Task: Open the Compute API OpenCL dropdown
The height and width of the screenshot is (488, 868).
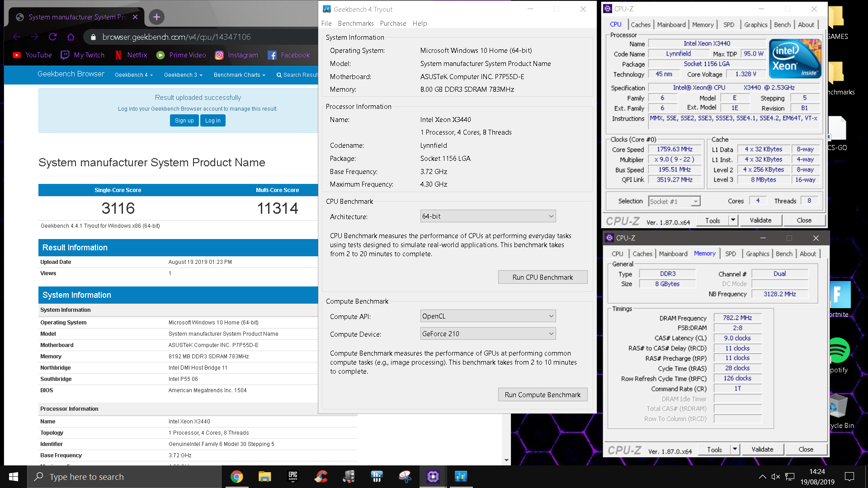Action: coord(488,316)
